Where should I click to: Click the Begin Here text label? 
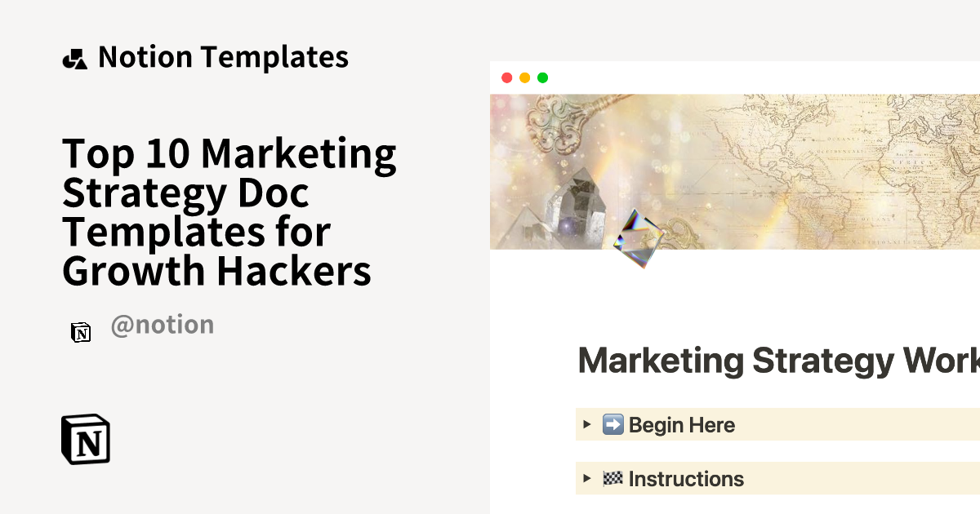pos(682,424)
